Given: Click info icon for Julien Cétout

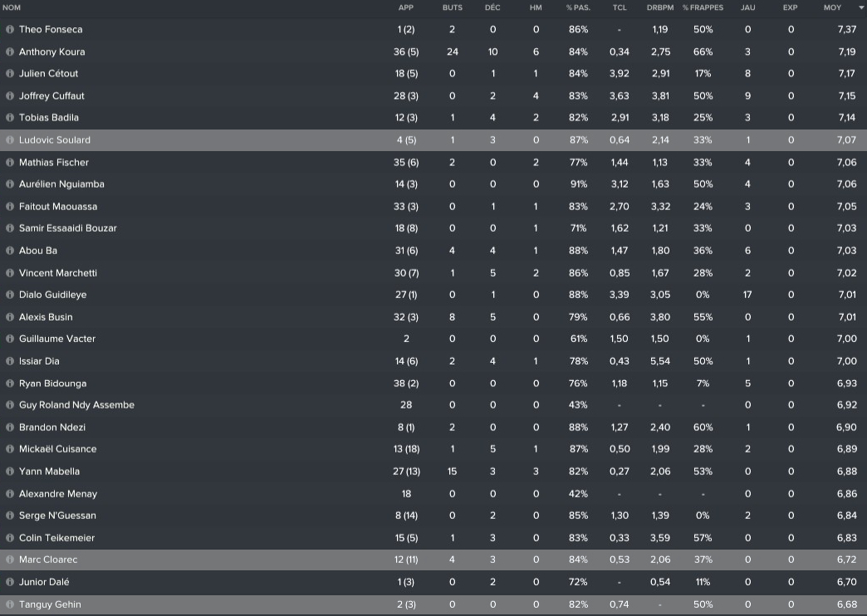Looking at the screenshot, I should (x=10, y=74).
